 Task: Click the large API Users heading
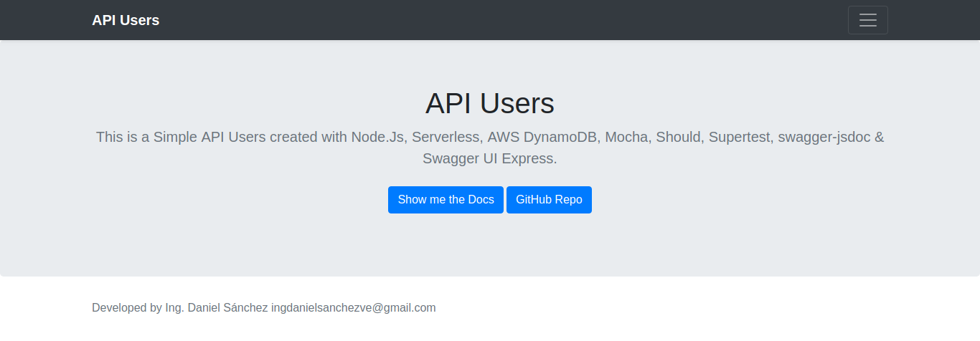click(x=490, y=103)
